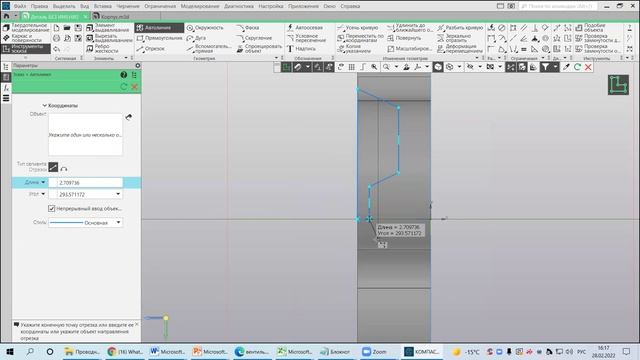Screen dimensions: 640x360
Task: Open the Вид menu
Action: [84, 6]
